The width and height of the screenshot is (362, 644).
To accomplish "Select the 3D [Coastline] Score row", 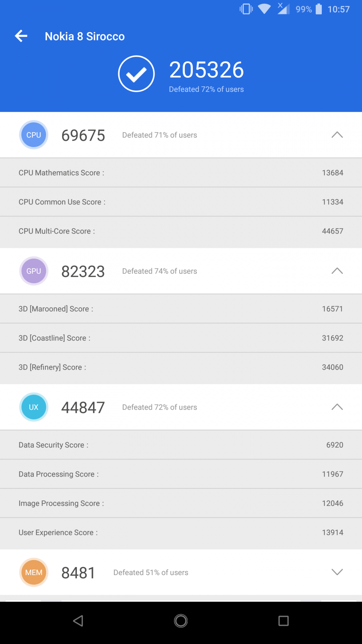I will (x=181, y=338).
